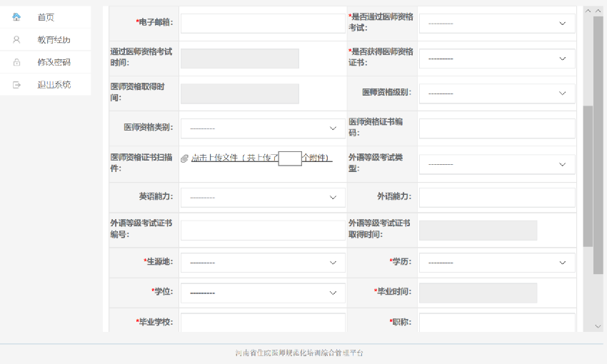This screenshot has height=364, width=607.
Task: Click 外语等级考试证书取得时间 date field
Action: pos(478,230)
